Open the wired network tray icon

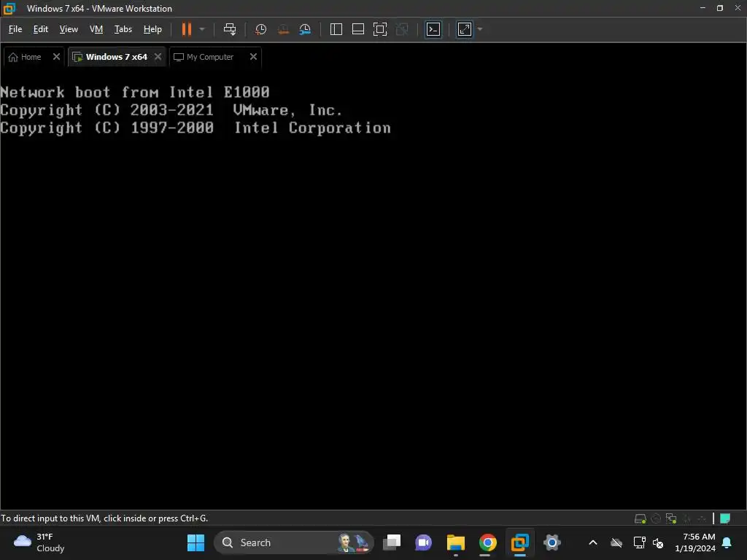pos(639,542)
